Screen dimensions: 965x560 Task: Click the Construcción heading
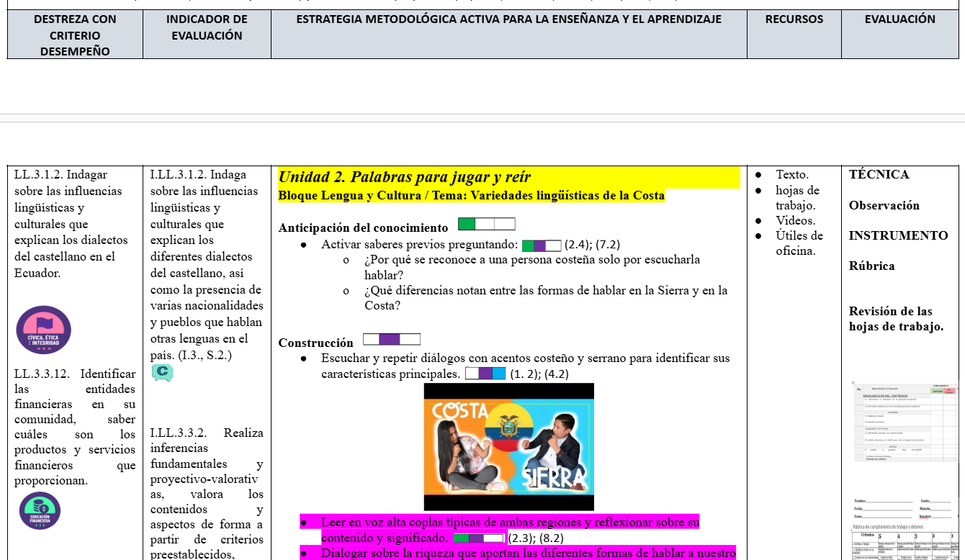coord(316,343)
